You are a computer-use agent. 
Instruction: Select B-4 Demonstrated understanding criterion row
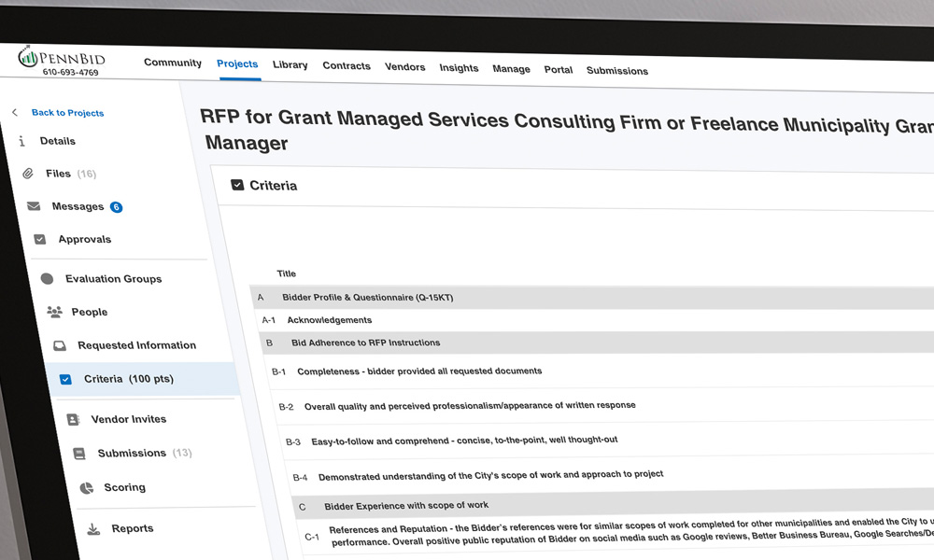pyautogui.click(x=609, y=475)
